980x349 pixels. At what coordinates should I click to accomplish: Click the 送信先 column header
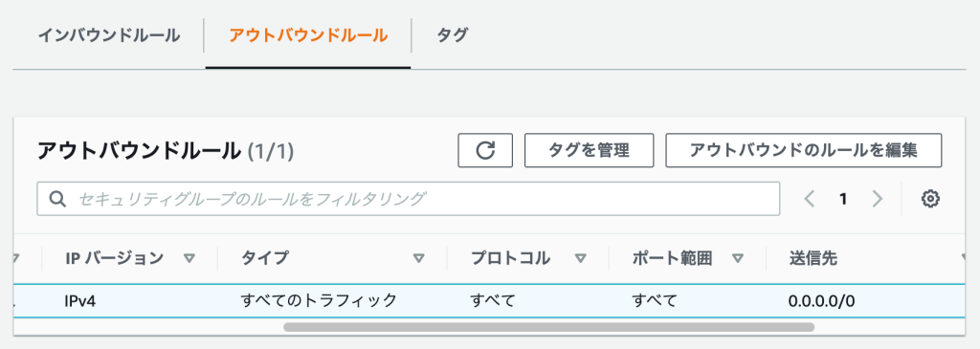click(813, 258)
